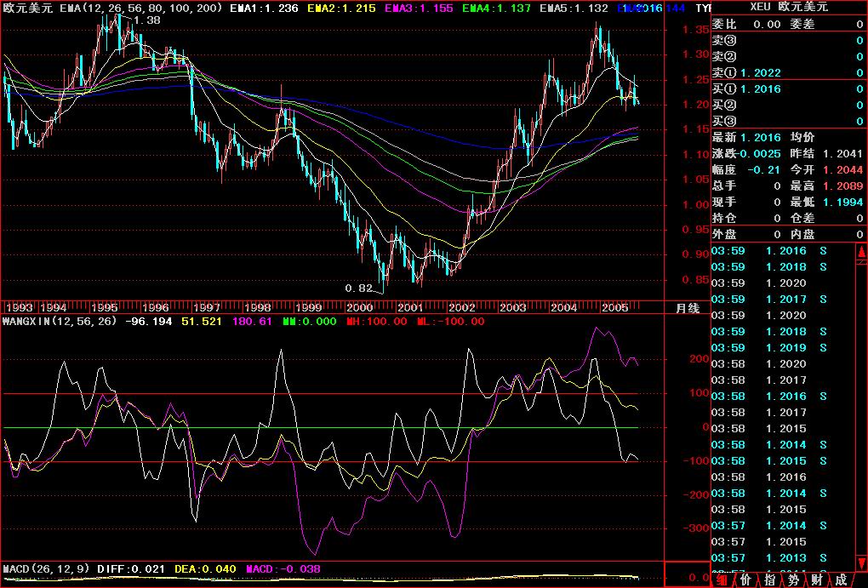Select the 指 tab
This screenshot has height=588, width=868.
[770, 579]
